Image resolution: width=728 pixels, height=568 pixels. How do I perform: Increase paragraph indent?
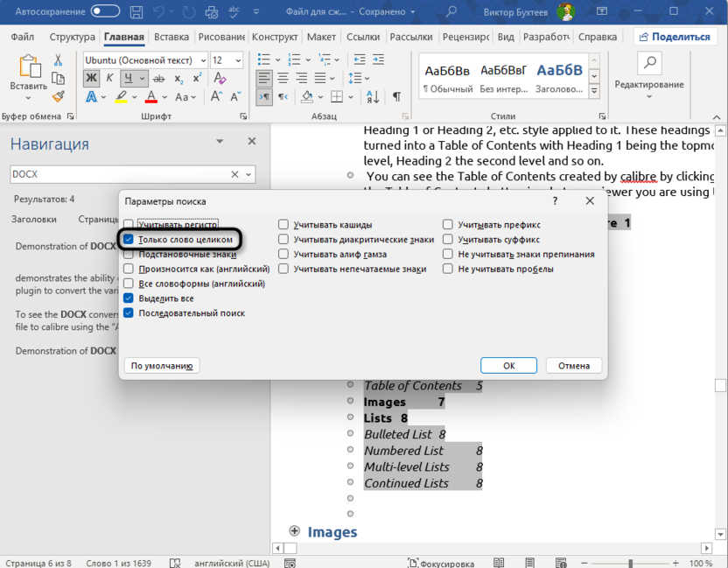click(x=378, y=60)
